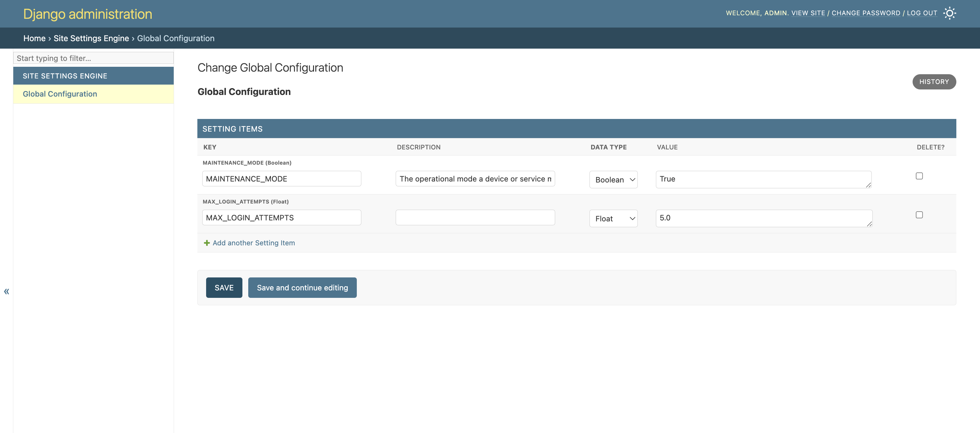Click the SAVE button

tap(224, 288)
